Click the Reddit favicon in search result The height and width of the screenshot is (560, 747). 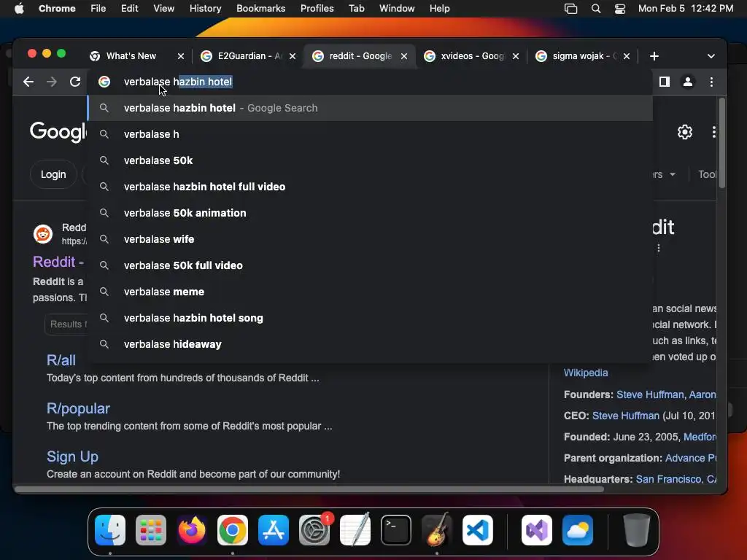[43, 234]
